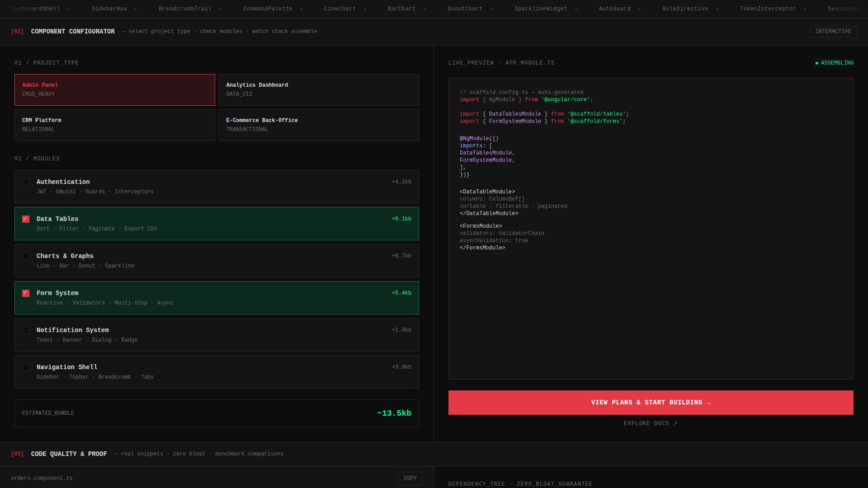The image size is (868, 488).
Task: Click the ASSEMBLING status indicator
Action: click(835, 63)
